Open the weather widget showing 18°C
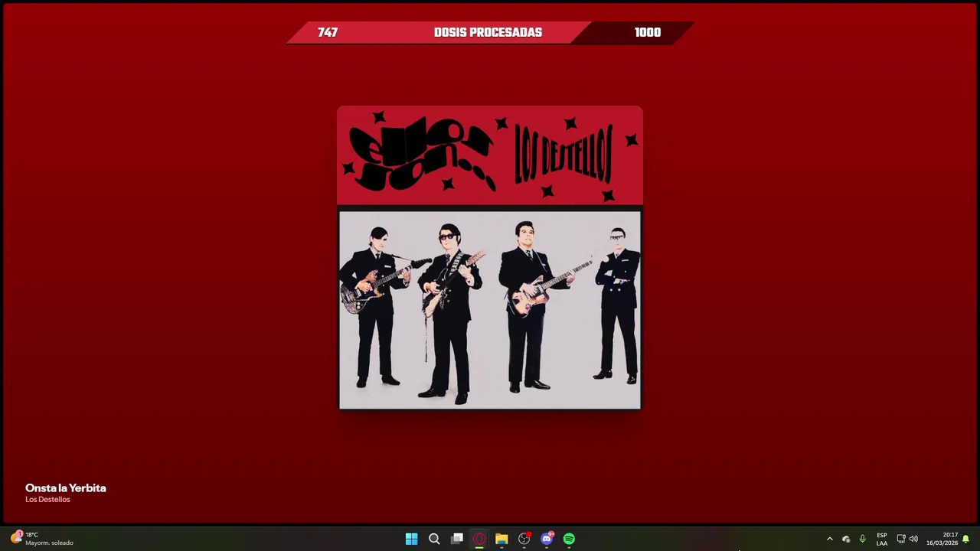 (42, 539)
